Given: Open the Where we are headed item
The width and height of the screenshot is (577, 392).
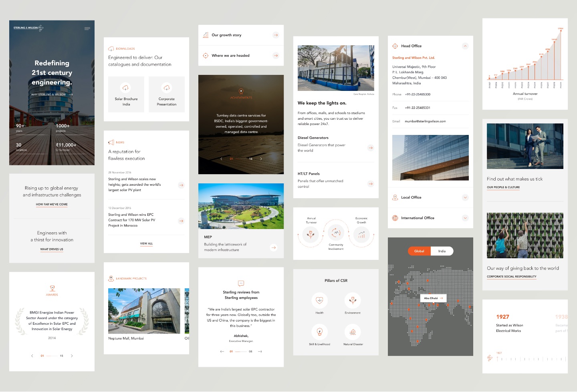Looking at the screenshot, I should [276, 56].
